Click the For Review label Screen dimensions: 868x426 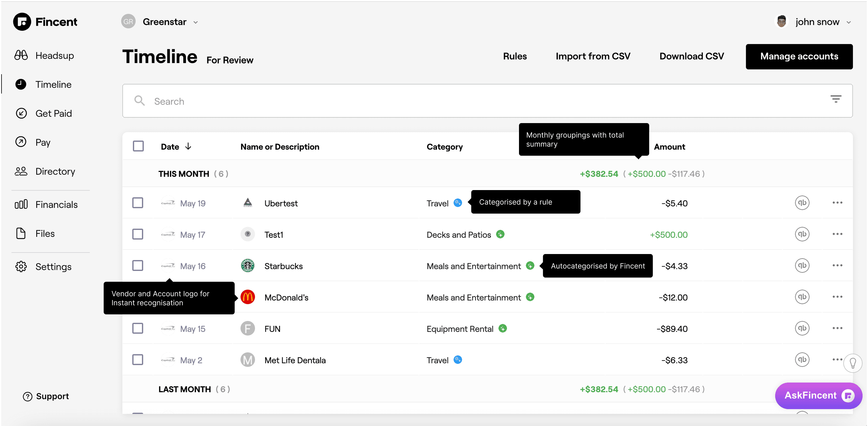point(230,60)
